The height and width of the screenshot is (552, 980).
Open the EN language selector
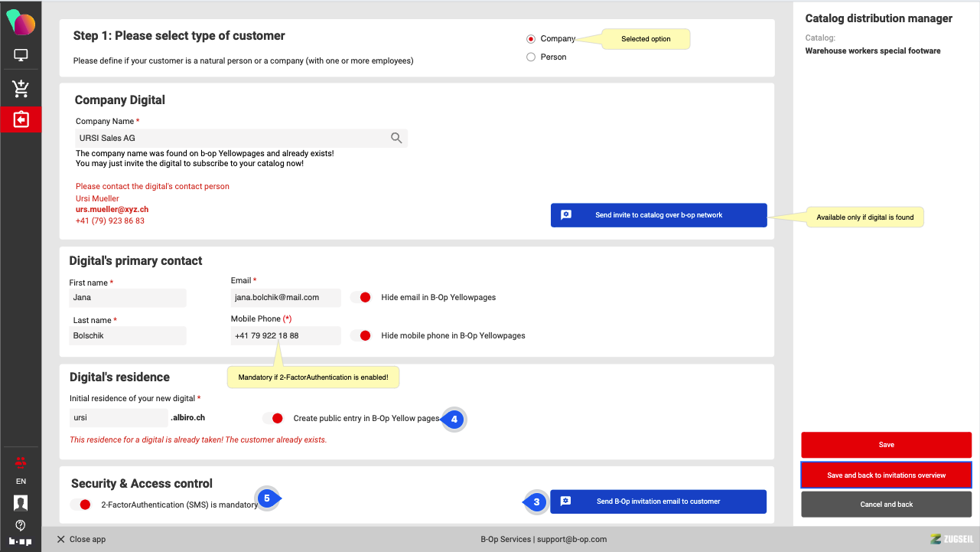click(21, 482)
